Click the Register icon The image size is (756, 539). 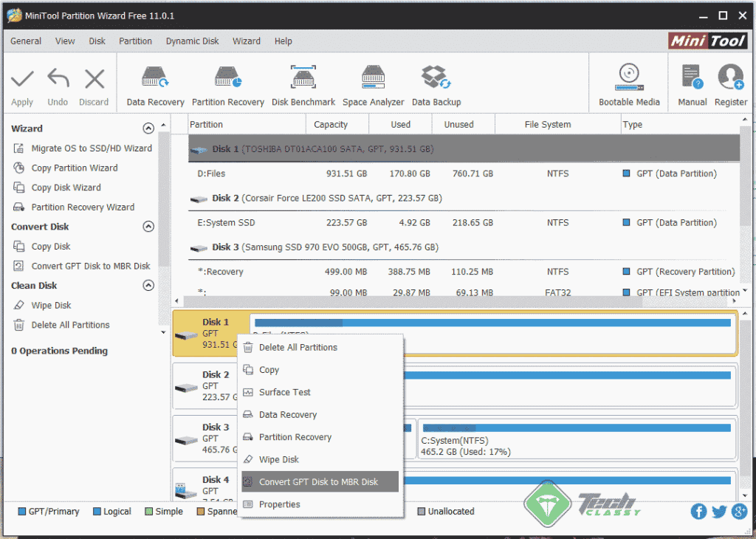(730, 81)
